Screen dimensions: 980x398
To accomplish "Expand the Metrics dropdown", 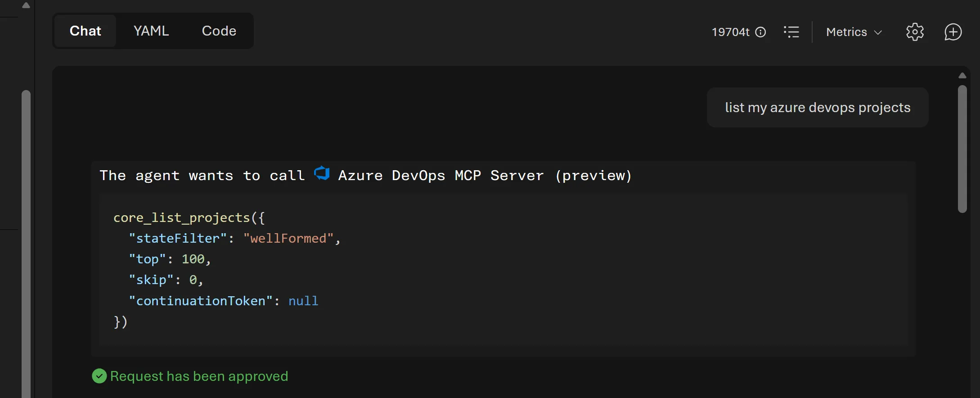I will pyautogui.click(x=853, y=32).
